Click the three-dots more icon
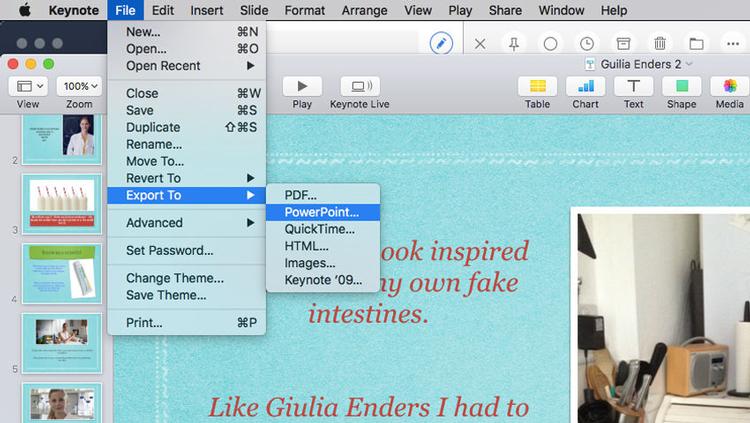The width and height of the screenshot is (750, 423). click(x=733, y=44)
